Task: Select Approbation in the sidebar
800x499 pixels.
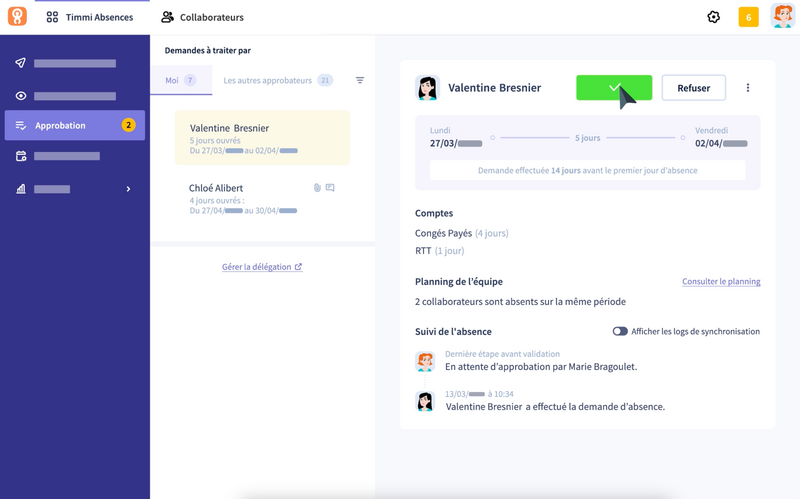Action: point(75,126)
